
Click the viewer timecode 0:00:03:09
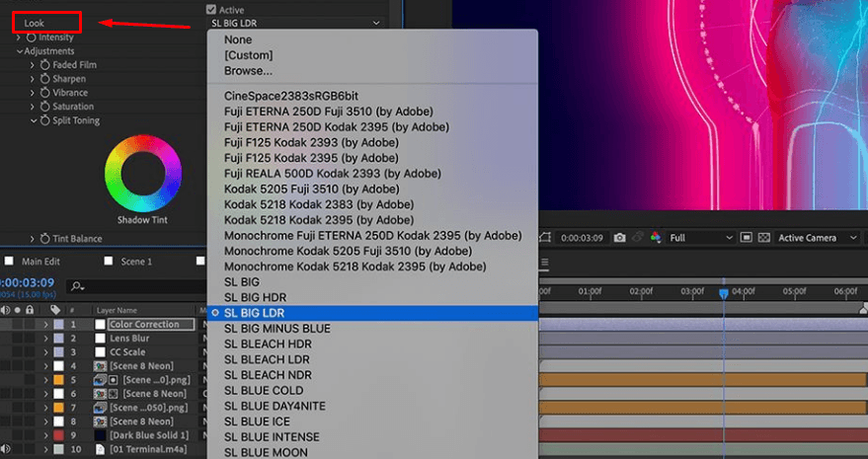tap(582, 238)
